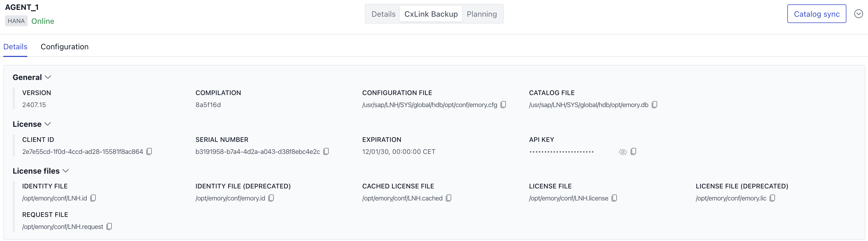Select the Planning view
868x241 pixels.
click(x=482, y=14)
